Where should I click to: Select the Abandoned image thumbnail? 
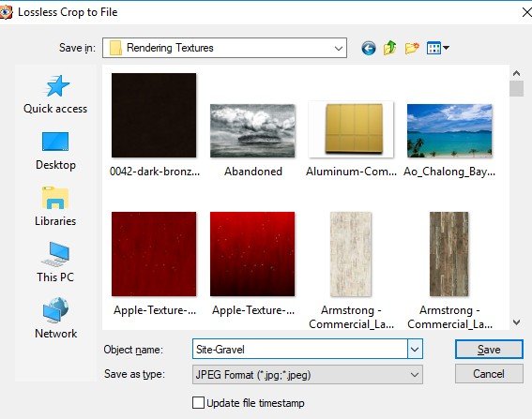252,131
